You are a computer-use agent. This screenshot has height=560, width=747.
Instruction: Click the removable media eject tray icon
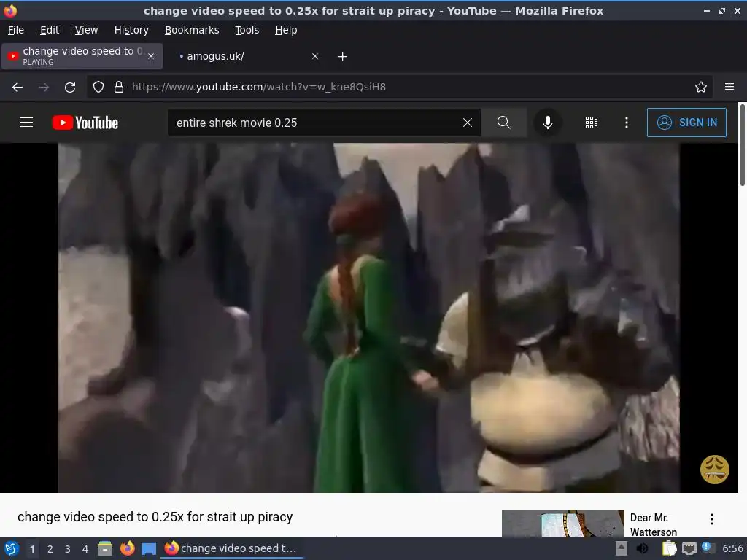[621, 548]
